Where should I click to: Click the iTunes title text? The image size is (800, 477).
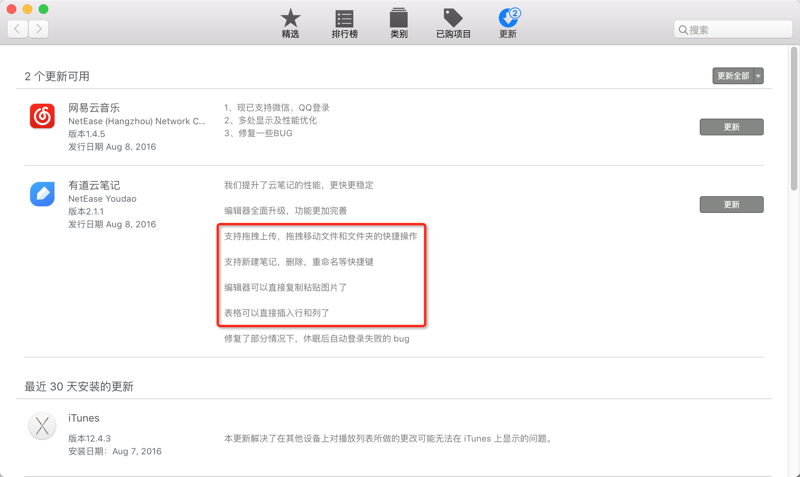click(x=84, y=418)
